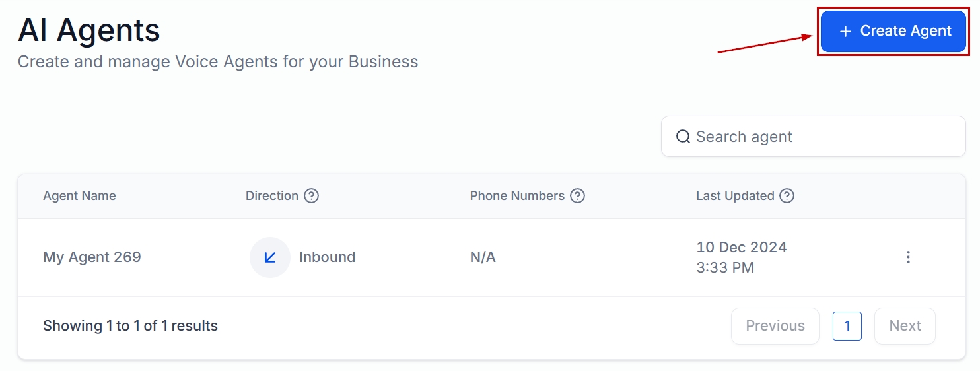Open the My Agent 269 row
980x371 pixels.
[92, 257]
